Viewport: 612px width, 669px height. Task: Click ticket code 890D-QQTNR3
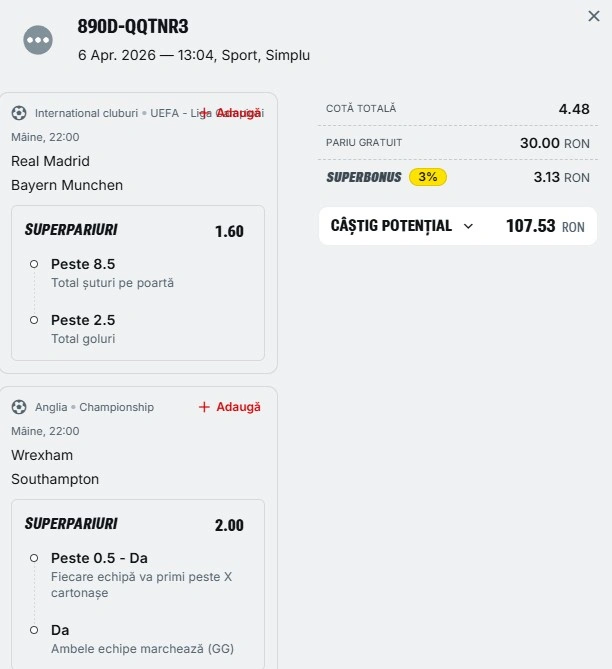(x=133, y=27)
